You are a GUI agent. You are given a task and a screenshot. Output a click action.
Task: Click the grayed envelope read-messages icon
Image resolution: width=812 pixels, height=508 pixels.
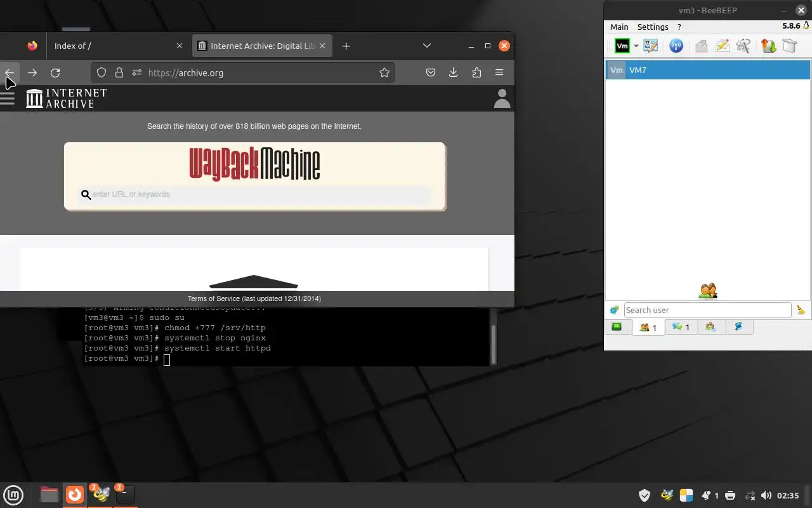point(701,46)
